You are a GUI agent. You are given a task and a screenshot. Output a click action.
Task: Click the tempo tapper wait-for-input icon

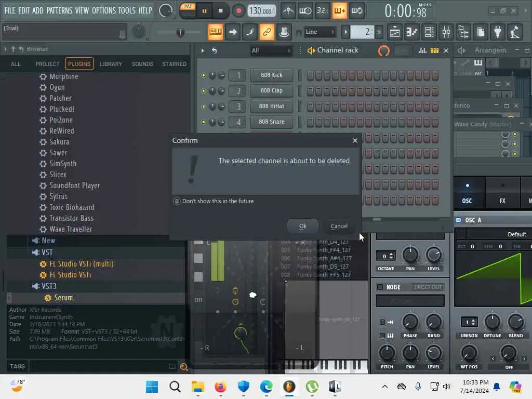coord(305,11)
